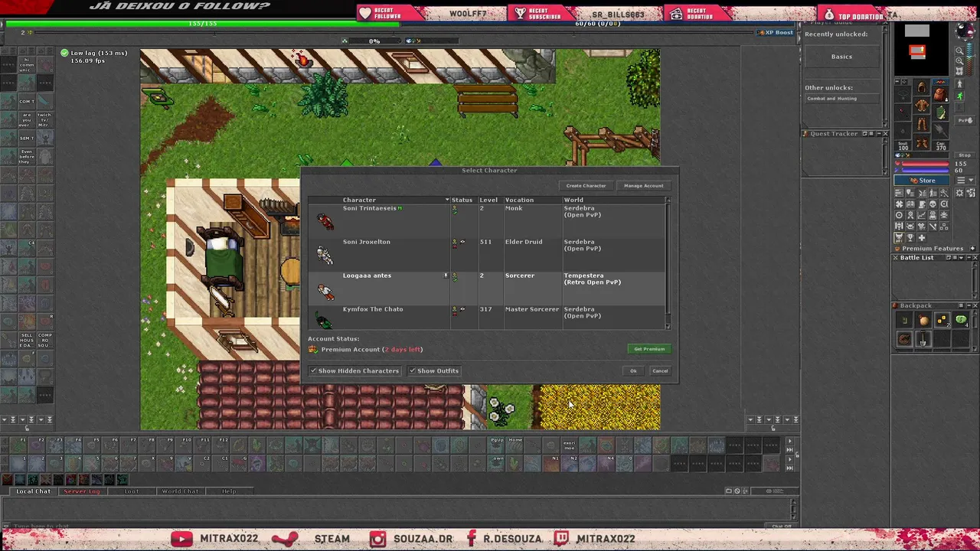This screenshot has width=980, height=551.
Task: Click the premium account crown icon
Action: (313, 350)
